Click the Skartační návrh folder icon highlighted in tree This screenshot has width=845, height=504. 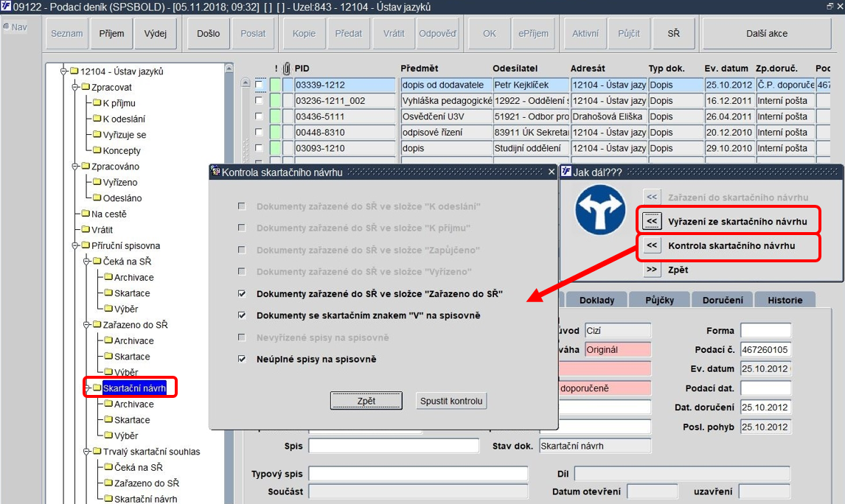pyautogui.click(x=97, y=388)
